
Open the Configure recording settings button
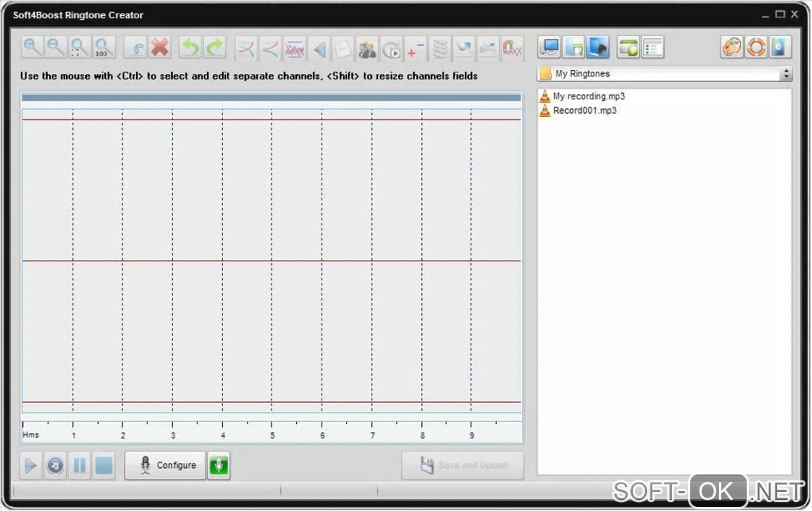point(166,466)
